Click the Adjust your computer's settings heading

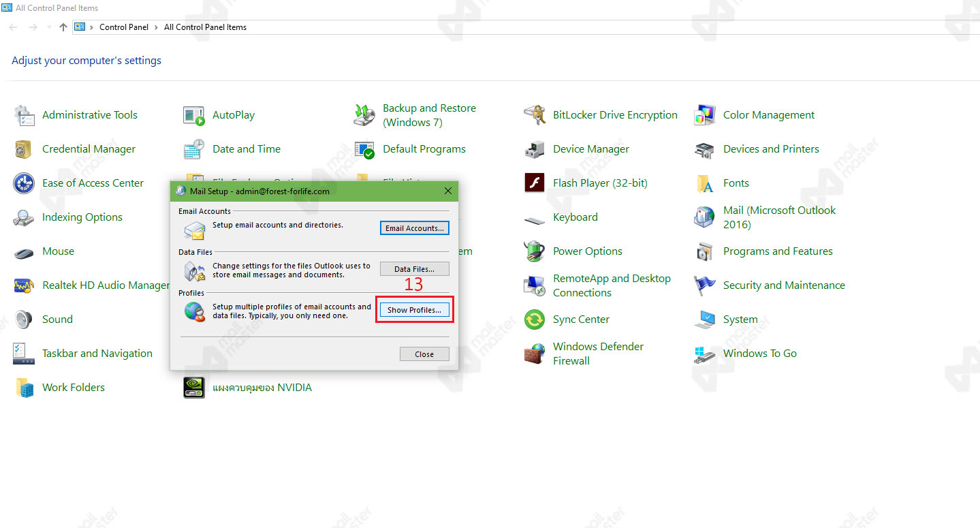(x=86, y=61)
